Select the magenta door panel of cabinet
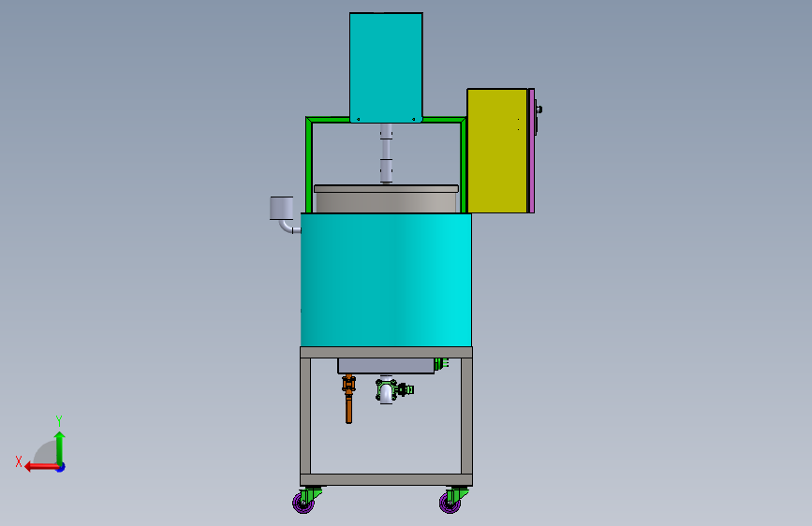This screenshot has width=812, height=526. click(x=531, y=151)
